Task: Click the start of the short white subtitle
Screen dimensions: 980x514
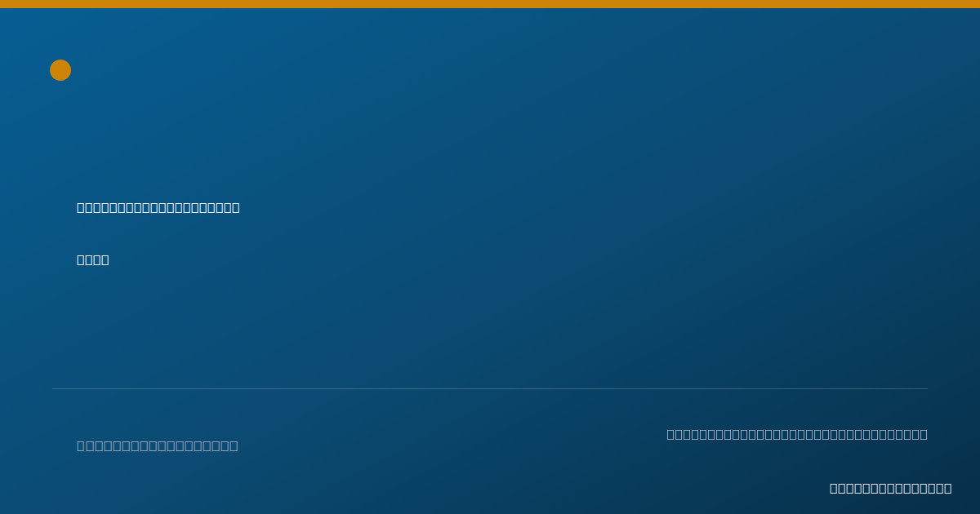Action: click(x=82, y=259)
